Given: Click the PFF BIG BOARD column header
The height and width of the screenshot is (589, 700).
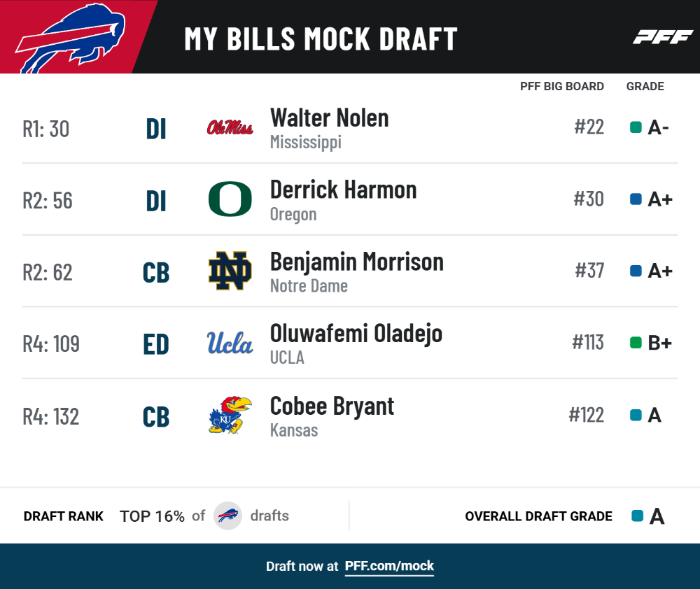Looking at the screenshot, I should click(x=561, y=86).
